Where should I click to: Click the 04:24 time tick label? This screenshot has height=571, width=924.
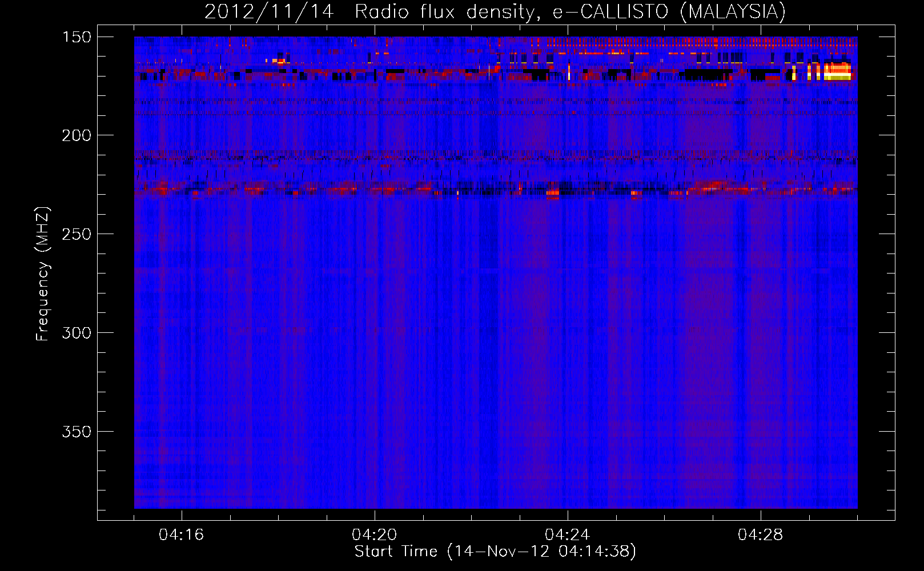568,535
